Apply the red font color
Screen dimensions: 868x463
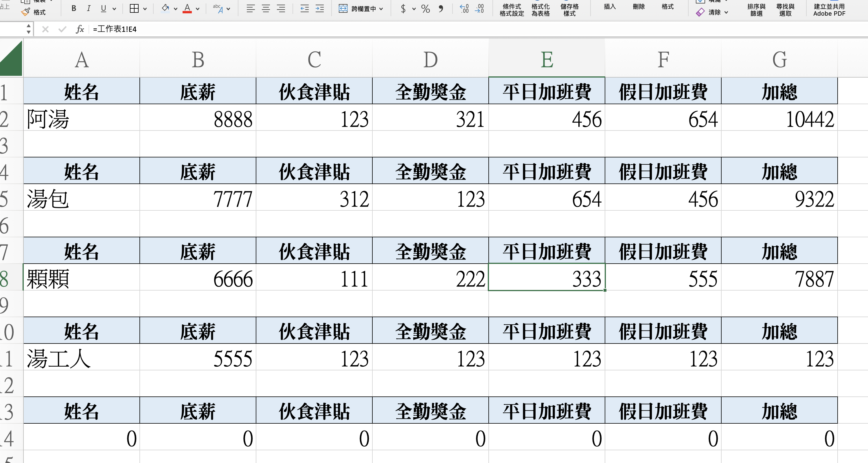pyautogui.click(x=187, y=9)
